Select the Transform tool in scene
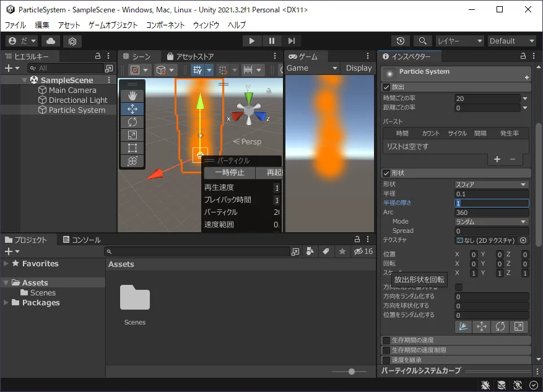The width and height of the screenshot is (543, 392). coord(132,160)
